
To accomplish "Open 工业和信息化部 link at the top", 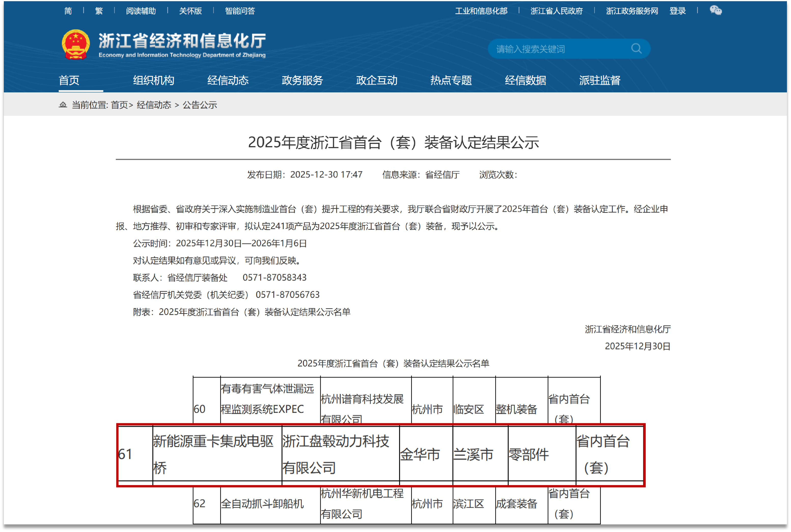I will pyautogui.click(x=481, y=10).
